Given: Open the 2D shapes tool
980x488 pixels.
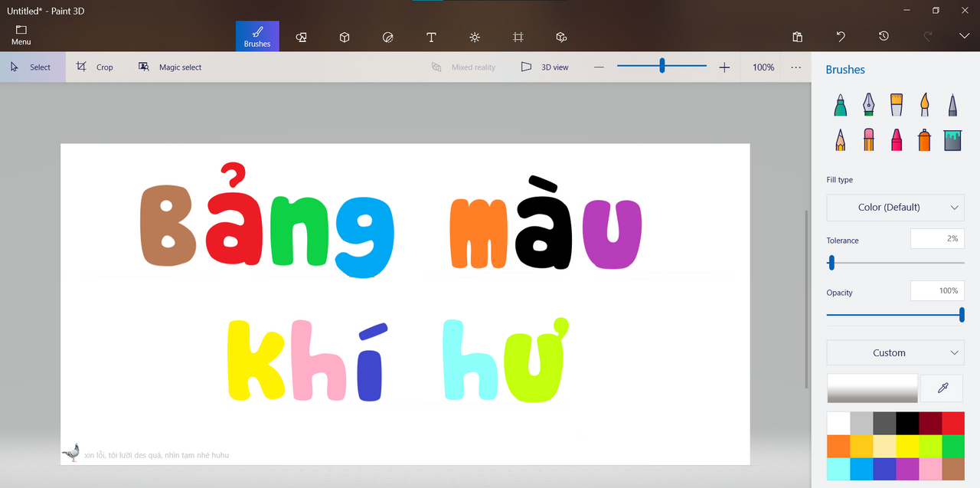Looking at the screenshot, I should [301, 37].
